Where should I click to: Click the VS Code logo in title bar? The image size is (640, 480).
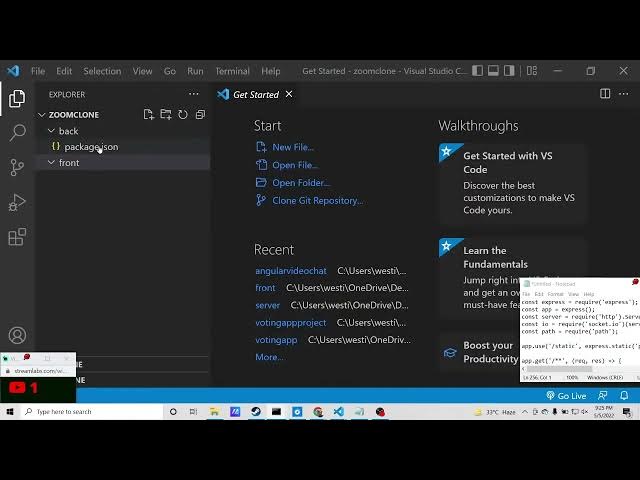[13, 71]
